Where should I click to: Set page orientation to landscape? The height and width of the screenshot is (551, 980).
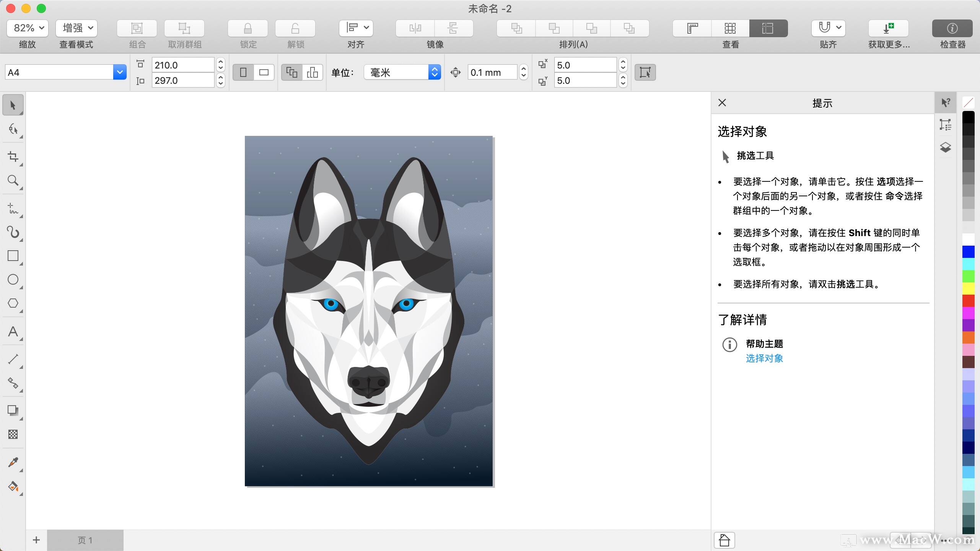point(264,72)
